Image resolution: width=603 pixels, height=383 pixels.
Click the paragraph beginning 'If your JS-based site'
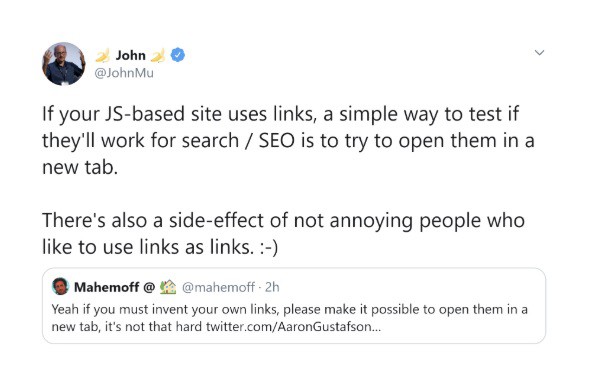288,140
